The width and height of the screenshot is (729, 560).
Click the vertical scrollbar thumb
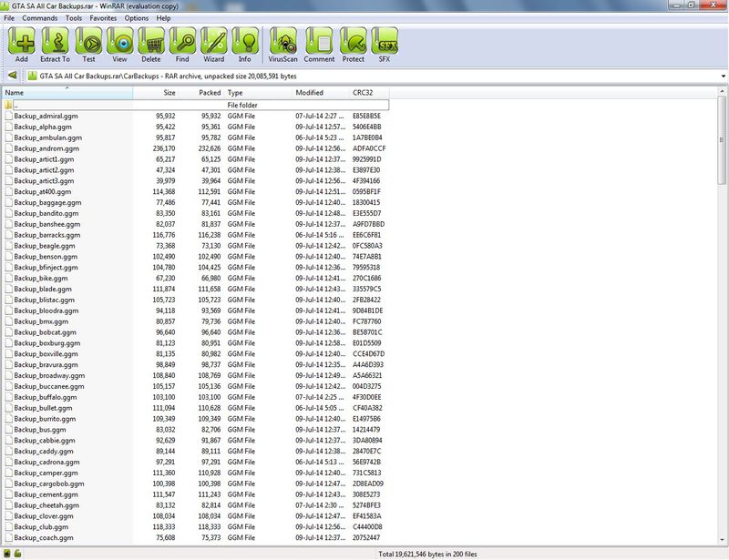click(x=722, y=139)
